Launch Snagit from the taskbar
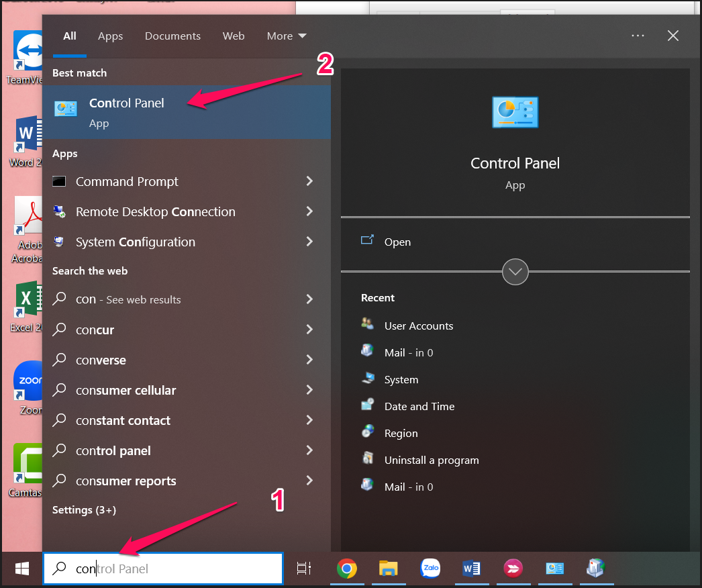 pos(513,569)
